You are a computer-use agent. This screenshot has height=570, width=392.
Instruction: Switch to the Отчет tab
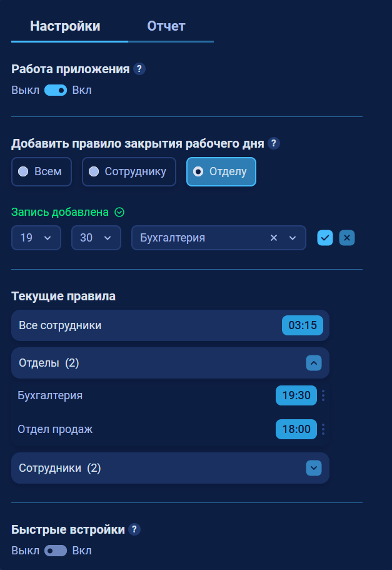click(x=166, y=26)
